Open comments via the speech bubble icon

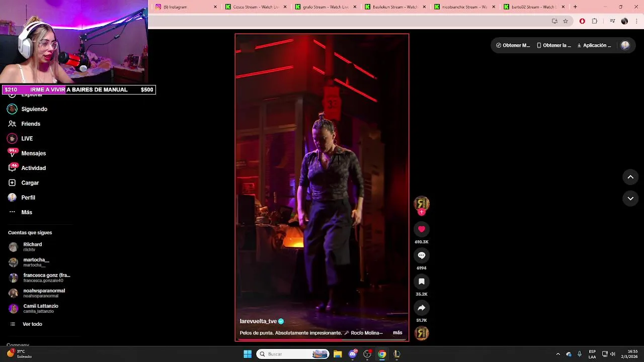(422, 255)
